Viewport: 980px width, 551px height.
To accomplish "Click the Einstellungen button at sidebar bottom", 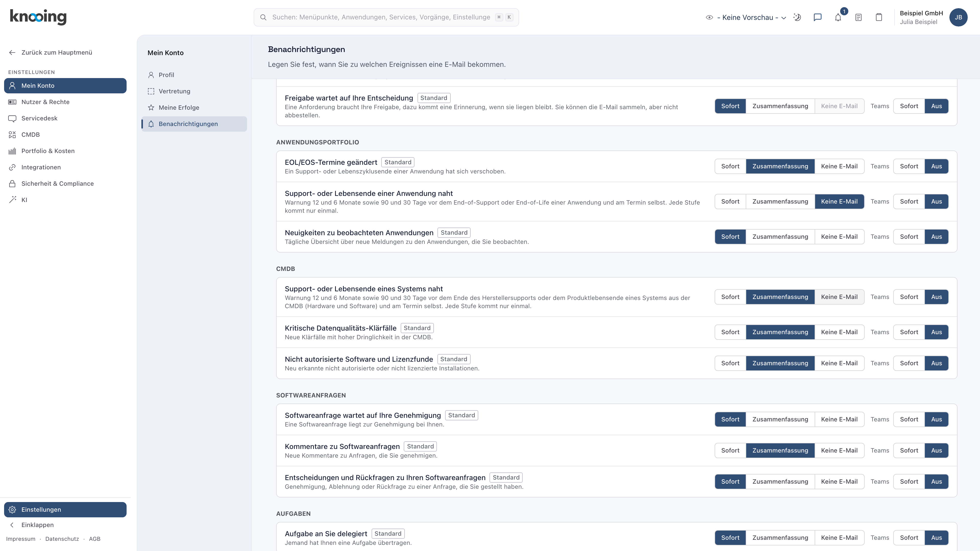I will click(65, 510).
